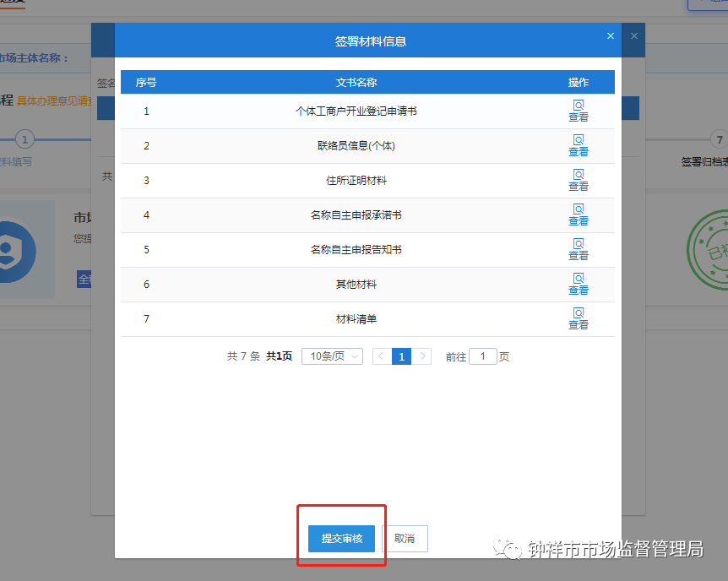728x581 pixels.
Task: Open the 10条/页 page size dropdown
Action: (332, 356)
